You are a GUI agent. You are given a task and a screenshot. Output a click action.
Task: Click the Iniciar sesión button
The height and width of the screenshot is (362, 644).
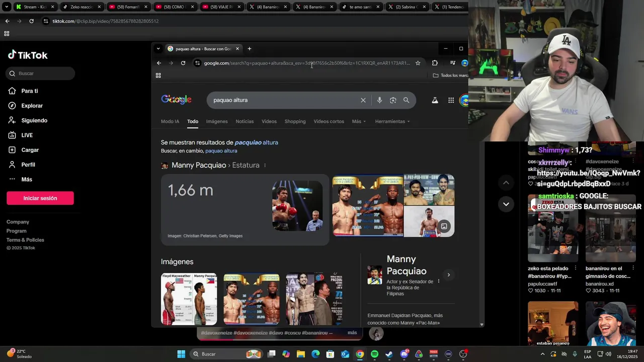(40, 198)
